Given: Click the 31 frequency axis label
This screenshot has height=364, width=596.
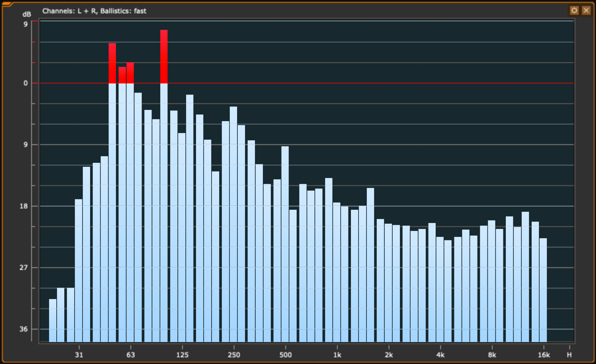Looking at the screenshot, I should pyautogui.click(x=79, y=355).
